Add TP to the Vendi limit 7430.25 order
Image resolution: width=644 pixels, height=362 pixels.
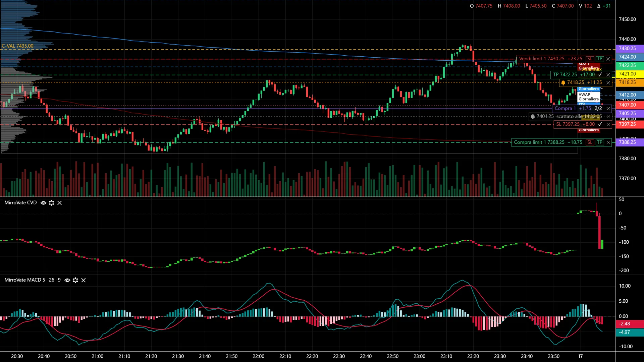pyautogui.click(x=600, y=59)
